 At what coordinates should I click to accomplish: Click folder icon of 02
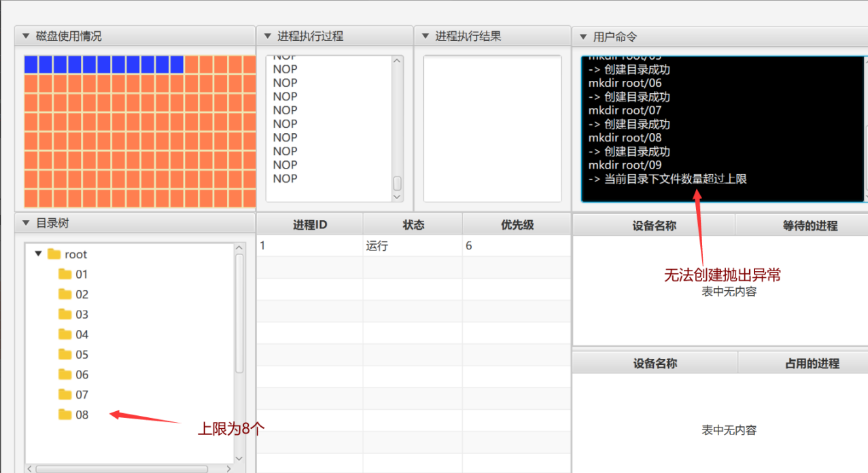(x=65, y=294)
